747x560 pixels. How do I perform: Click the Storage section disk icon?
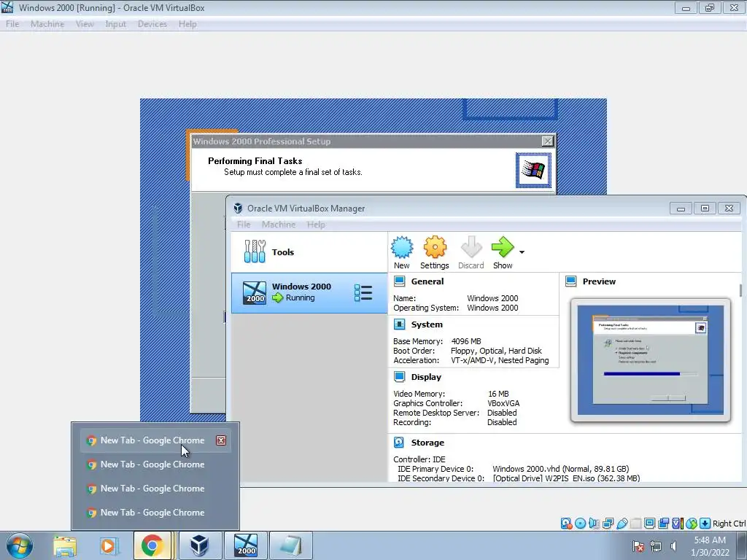point(399,443)
